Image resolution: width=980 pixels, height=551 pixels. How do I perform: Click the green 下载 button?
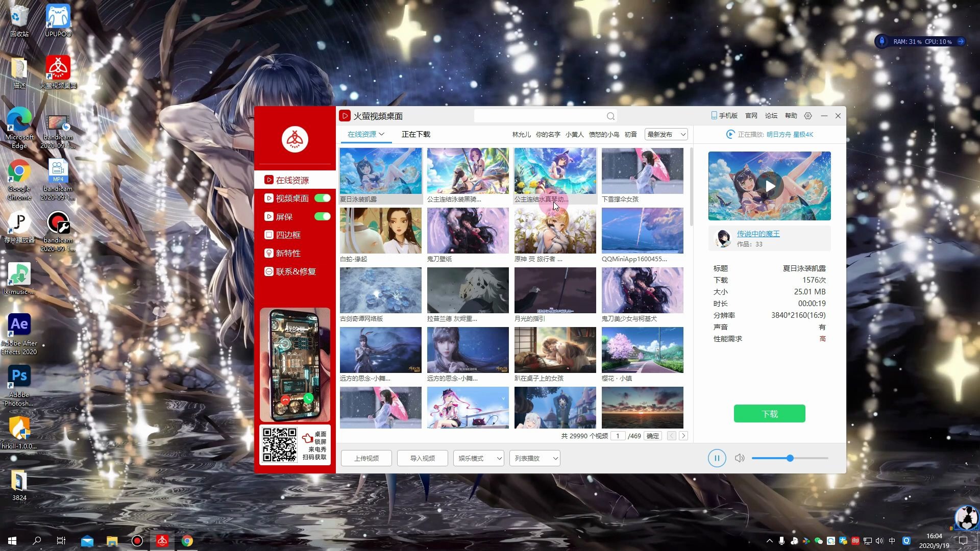[x=770, y=414]
